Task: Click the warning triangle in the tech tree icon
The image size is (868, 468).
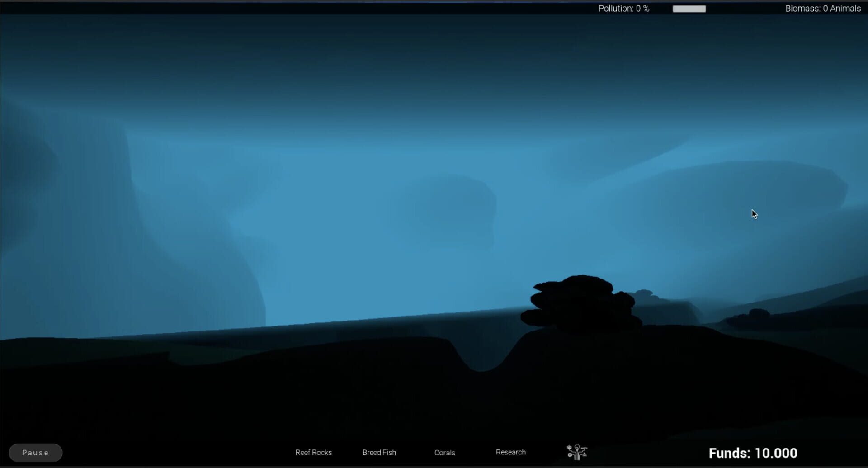Action: (x=585, y=455)
